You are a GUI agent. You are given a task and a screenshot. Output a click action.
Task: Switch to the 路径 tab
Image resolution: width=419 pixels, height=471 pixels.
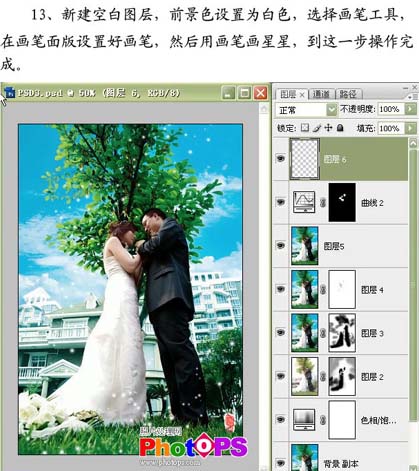point(348,94)
